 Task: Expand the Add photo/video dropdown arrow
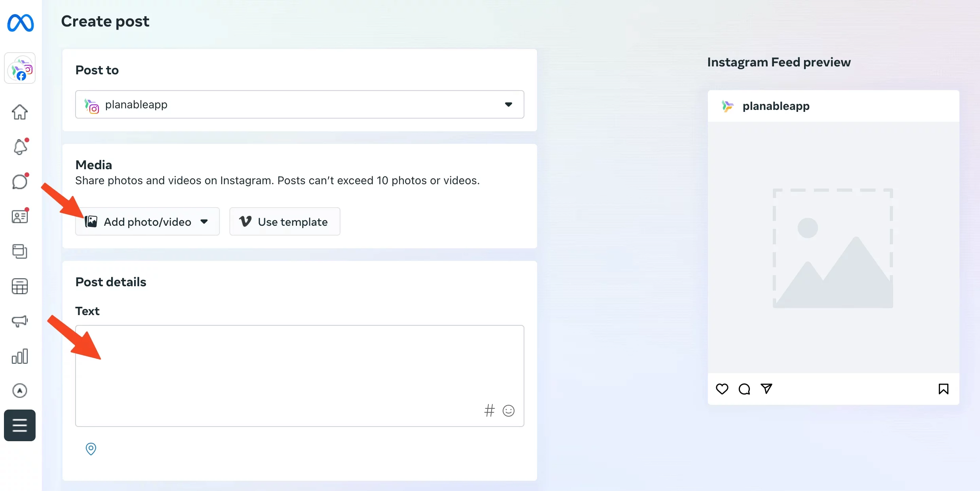pos(204,222)
